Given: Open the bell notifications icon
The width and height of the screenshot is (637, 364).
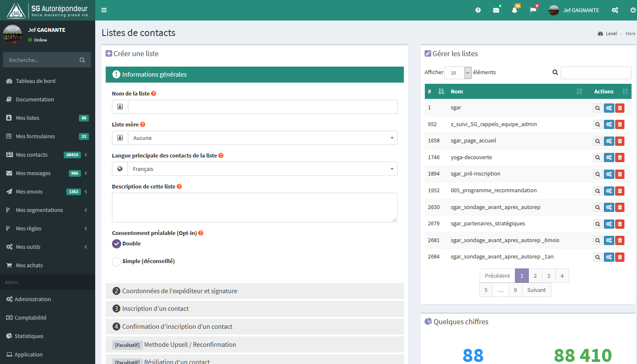Looking at the screenshot, I should tap(515, 10).
